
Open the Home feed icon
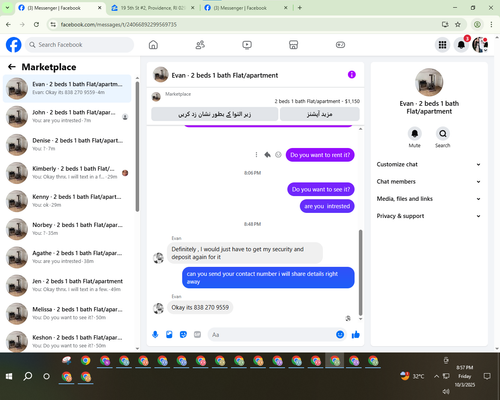[x=153, y=45]
